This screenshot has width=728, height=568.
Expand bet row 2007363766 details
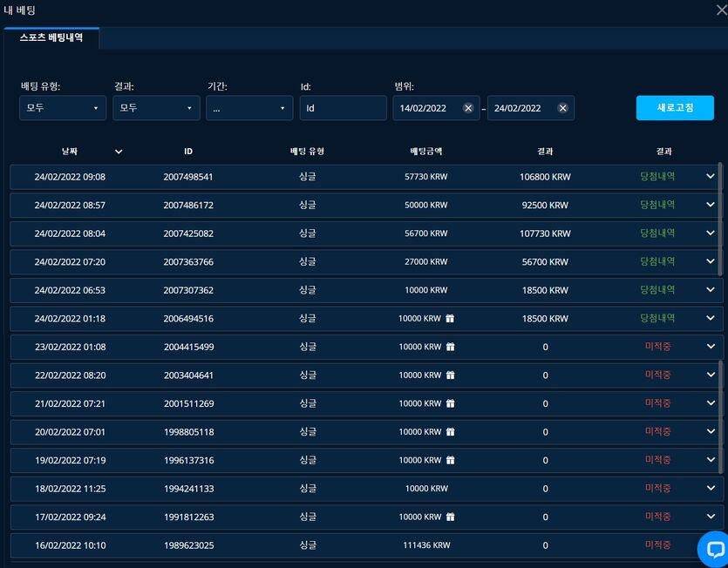710,261
